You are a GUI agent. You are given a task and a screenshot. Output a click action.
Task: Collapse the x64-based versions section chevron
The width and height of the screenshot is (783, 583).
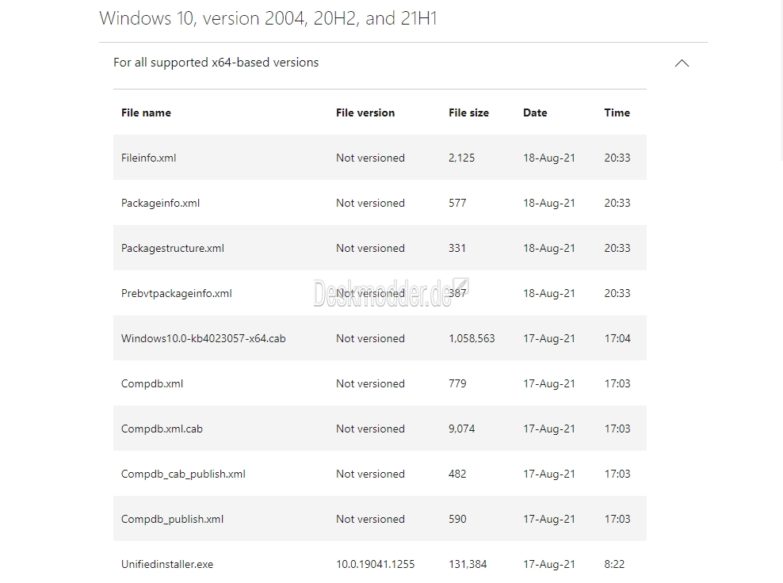(x=682, y=63)
